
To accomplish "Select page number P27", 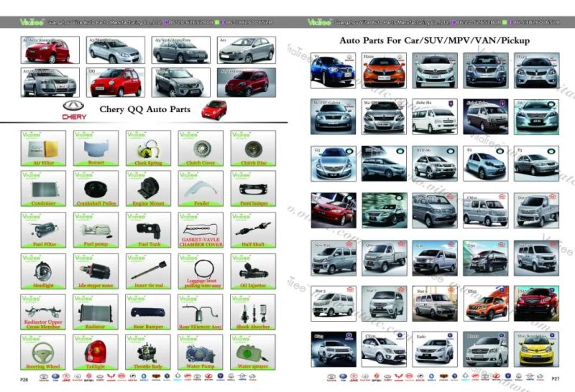I will [x=555, y=378].
